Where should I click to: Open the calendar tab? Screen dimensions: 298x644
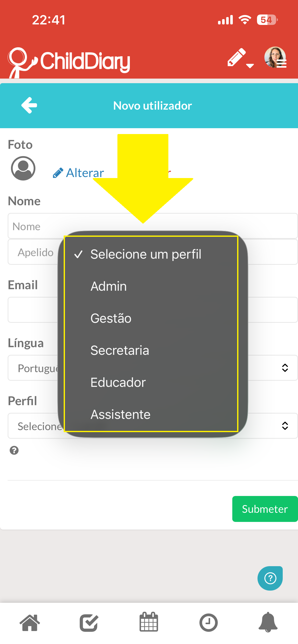[149, 622]
